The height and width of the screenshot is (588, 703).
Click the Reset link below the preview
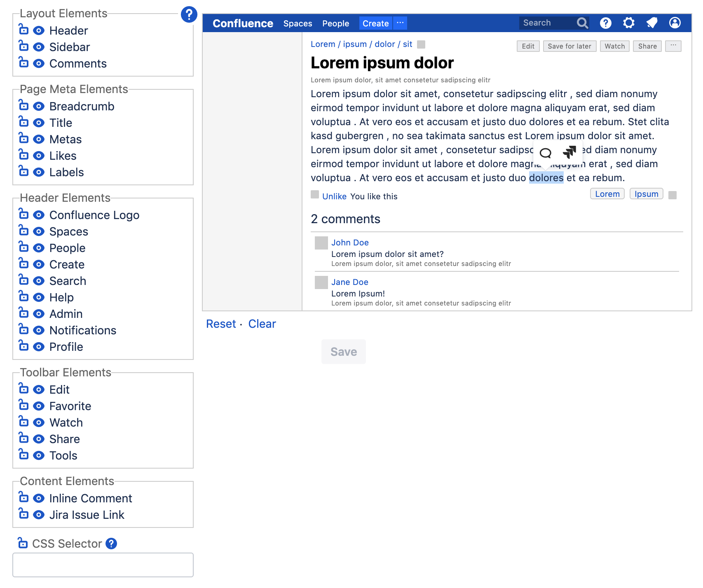(x=221, y=324)
